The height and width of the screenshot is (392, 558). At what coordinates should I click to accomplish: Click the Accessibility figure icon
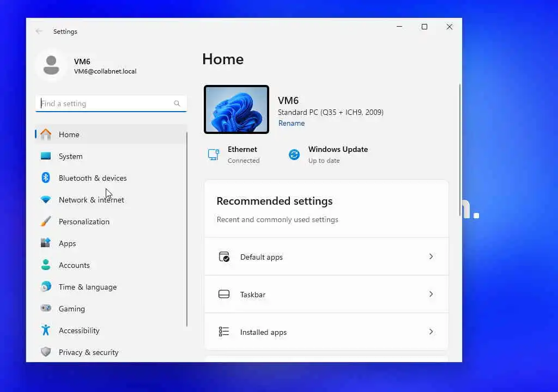(46, 330)
